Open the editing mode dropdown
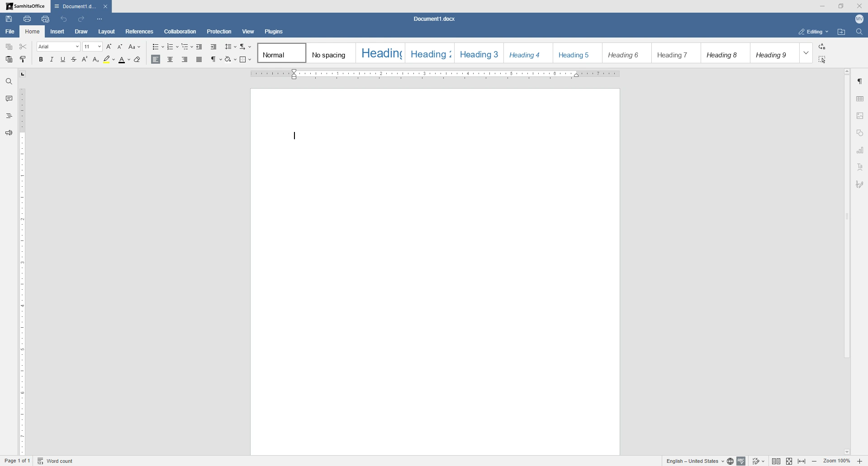This screenshot has width=868, height=466. (813, 32)
